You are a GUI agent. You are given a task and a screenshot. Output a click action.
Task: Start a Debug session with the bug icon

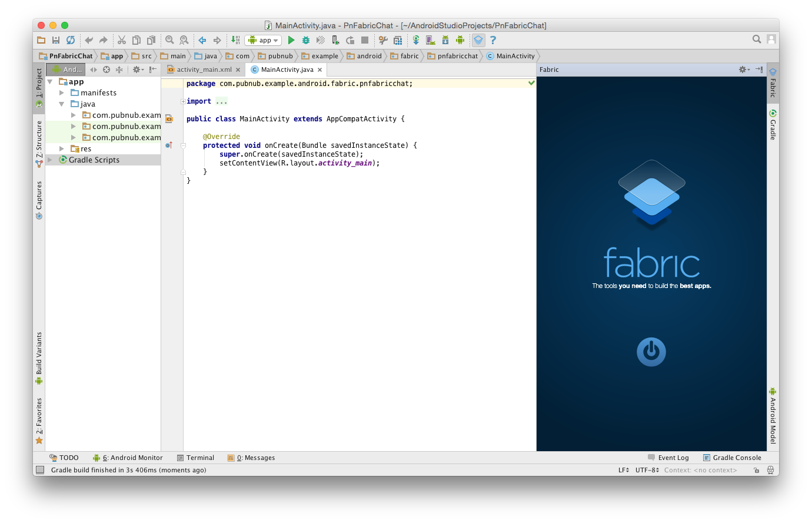(305, 40)
